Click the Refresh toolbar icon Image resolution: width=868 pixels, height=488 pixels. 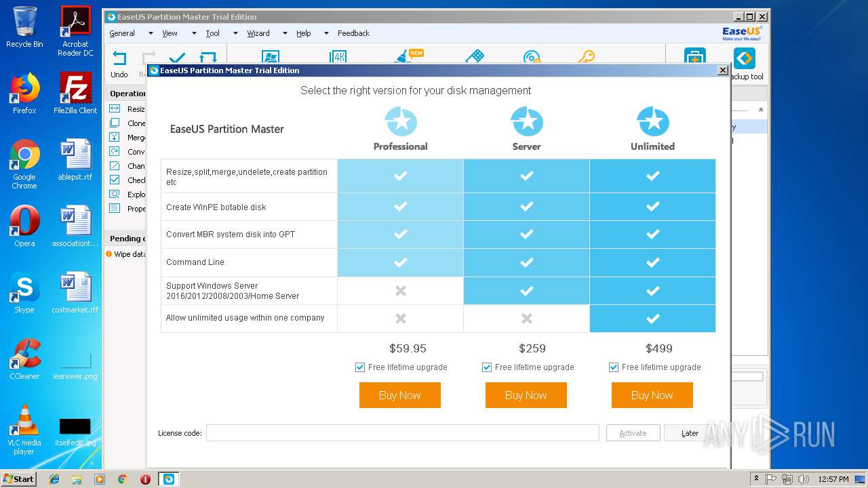coord(208,58)
